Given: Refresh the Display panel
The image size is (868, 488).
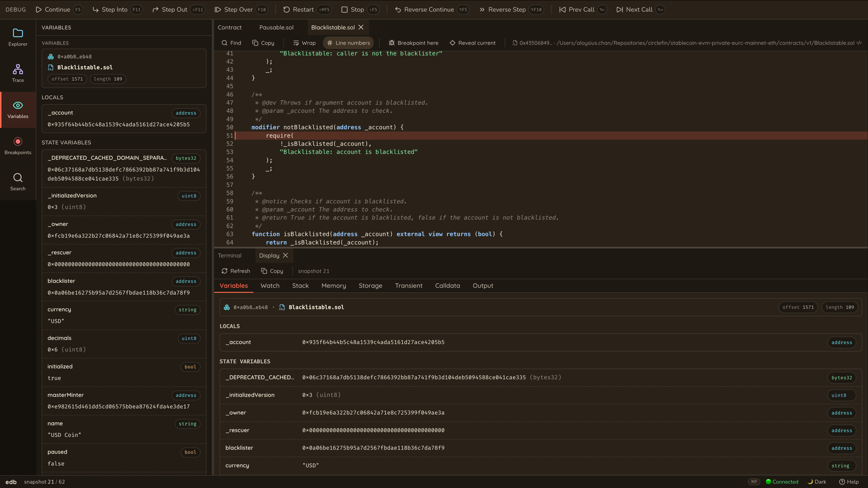Looking at the screenshot, I should tap(236, 271).
